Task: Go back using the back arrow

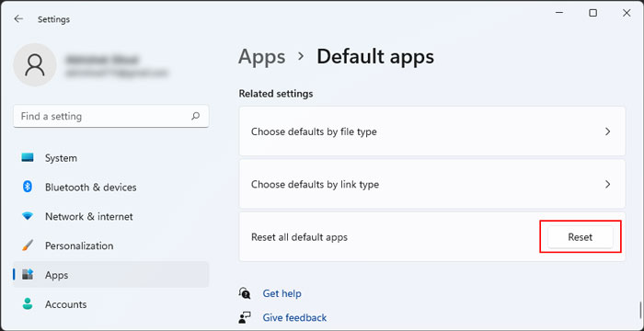Action: click(18, 19)
